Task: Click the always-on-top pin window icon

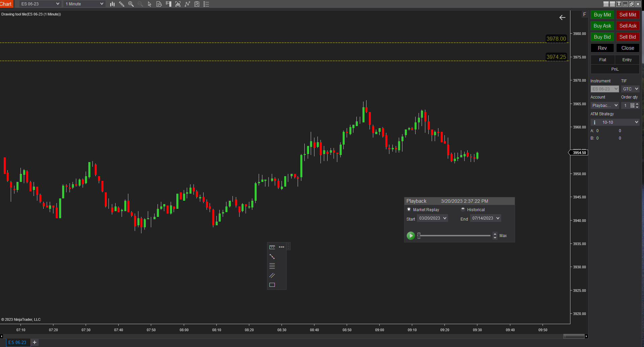Action: pos(619,4)
